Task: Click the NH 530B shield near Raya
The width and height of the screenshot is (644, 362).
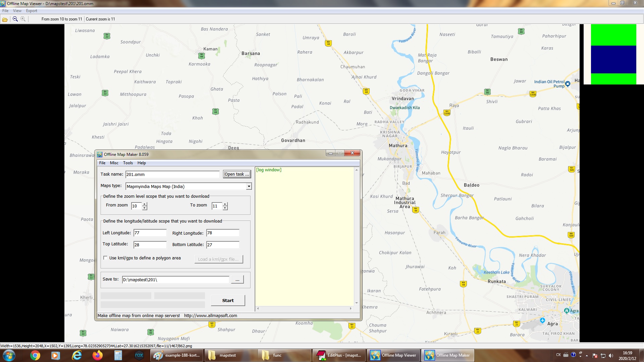Action: coord(447,113)
